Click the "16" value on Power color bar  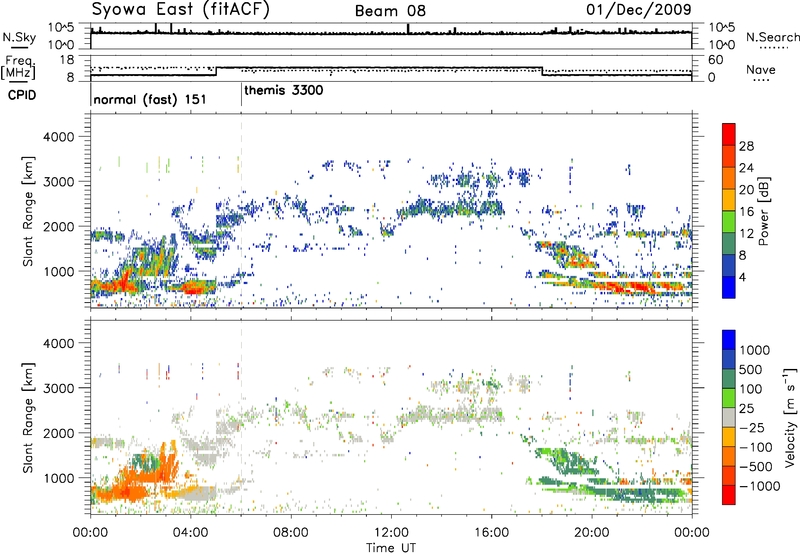pos(746,212)
